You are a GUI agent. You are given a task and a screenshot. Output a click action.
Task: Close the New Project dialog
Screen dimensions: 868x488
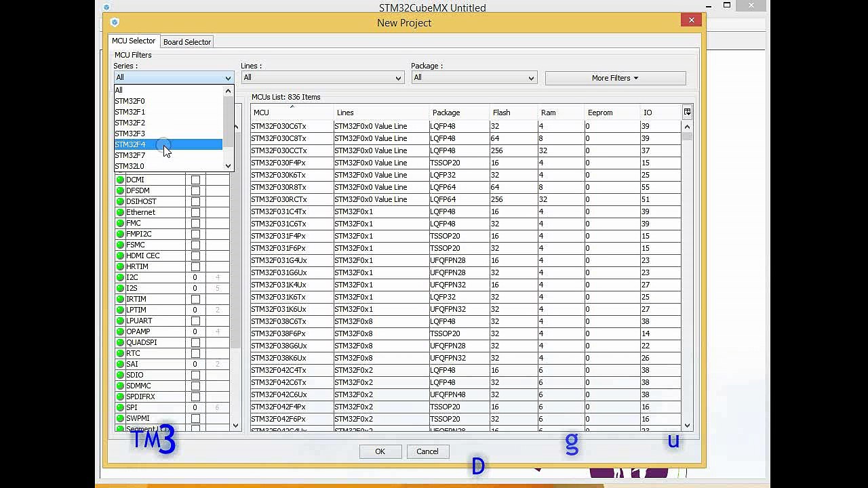click(x=691, y=20)
